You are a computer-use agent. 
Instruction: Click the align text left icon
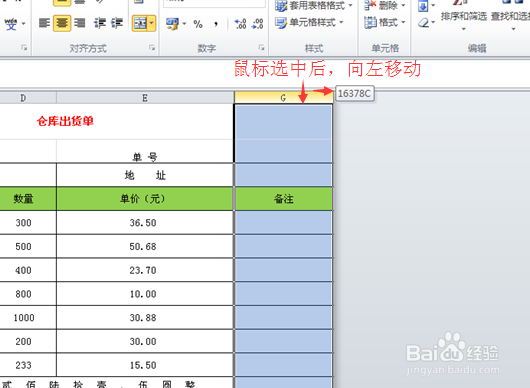(44, 23)
